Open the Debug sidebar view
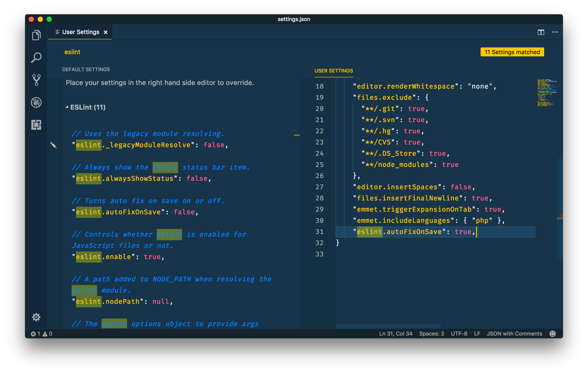Viewport: 588px width, 374px height. coord(36,102)
